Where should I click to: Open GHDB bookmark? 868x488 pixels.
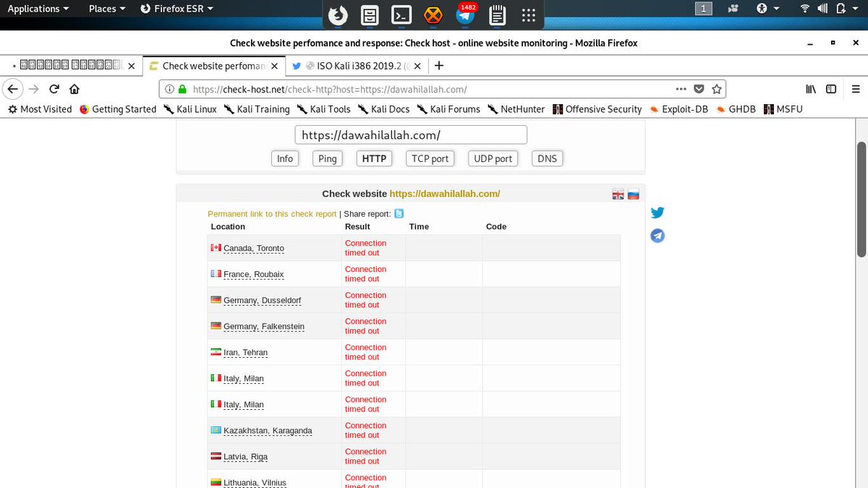coord(736,109)
